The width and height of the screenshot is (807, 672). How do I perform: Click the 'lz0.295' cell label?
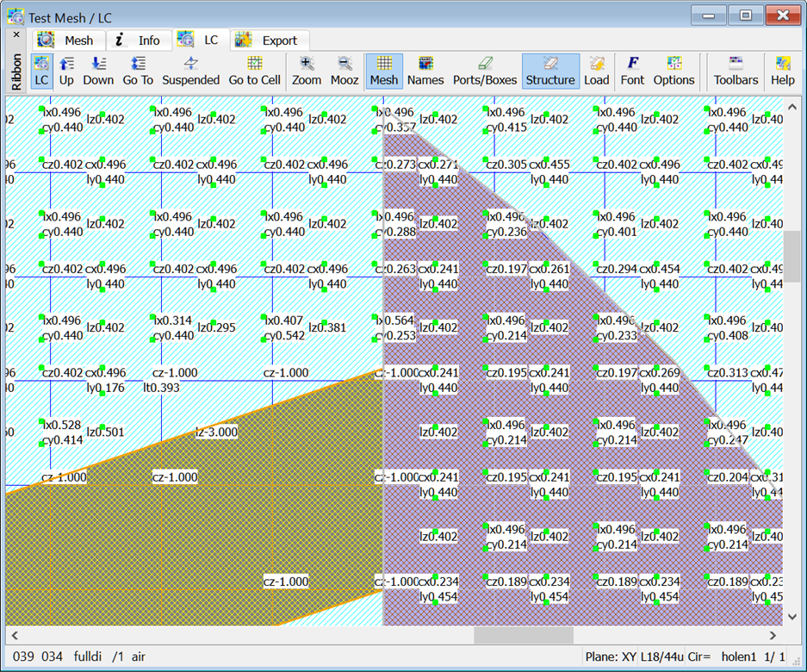(217, 327)
